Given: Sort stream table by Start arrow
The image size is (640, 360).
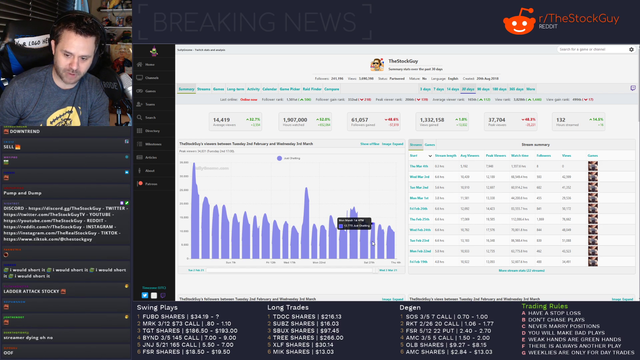Looking at the screenshot, I should [x=430, y=156].
